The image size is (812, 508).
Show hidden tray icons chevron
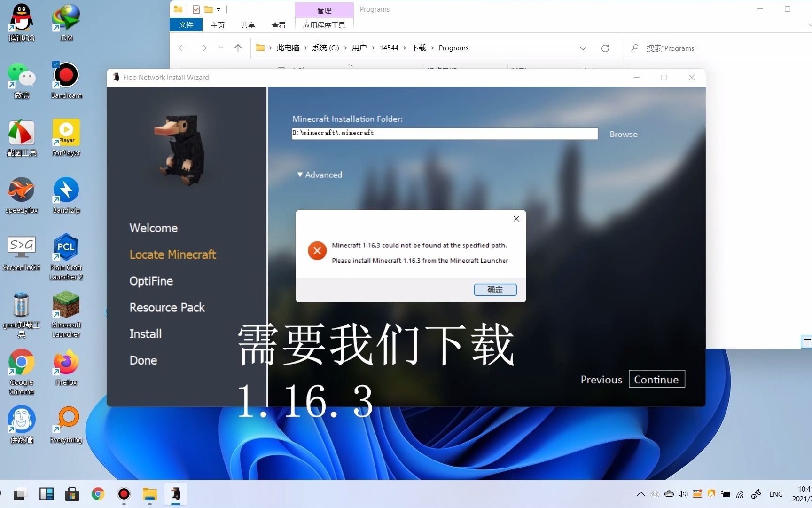(640, 494)
